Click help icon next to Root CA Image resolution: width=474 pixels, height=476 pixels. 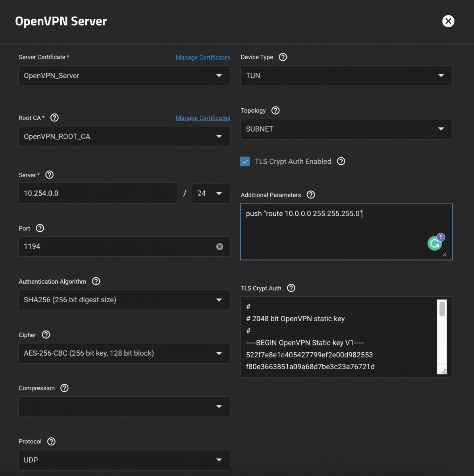(55, 118)
